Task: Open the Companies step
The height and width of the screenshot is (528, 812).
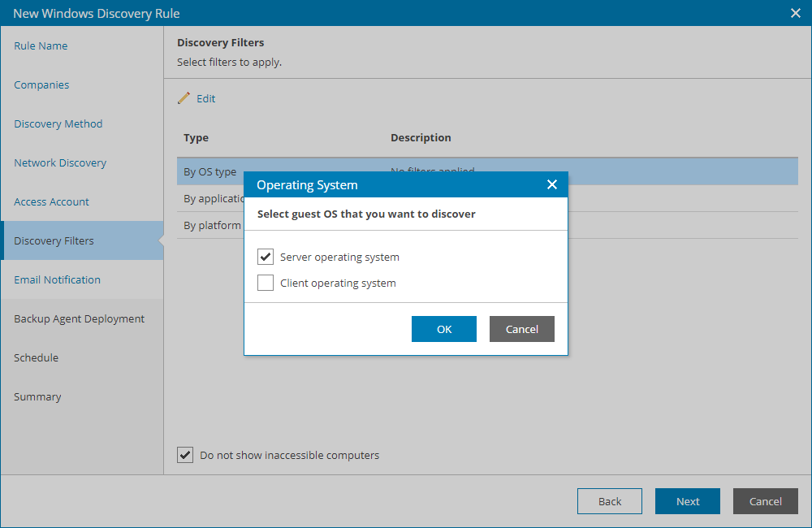Action: pyautogui.click(x=41, y=84)
